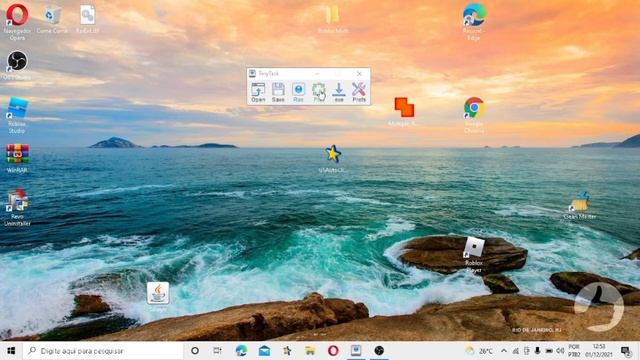Image resolution: width=640 pixels, height=360 pixels.
Task: Open Task View on the taskbar
Action: click(218, 351)
